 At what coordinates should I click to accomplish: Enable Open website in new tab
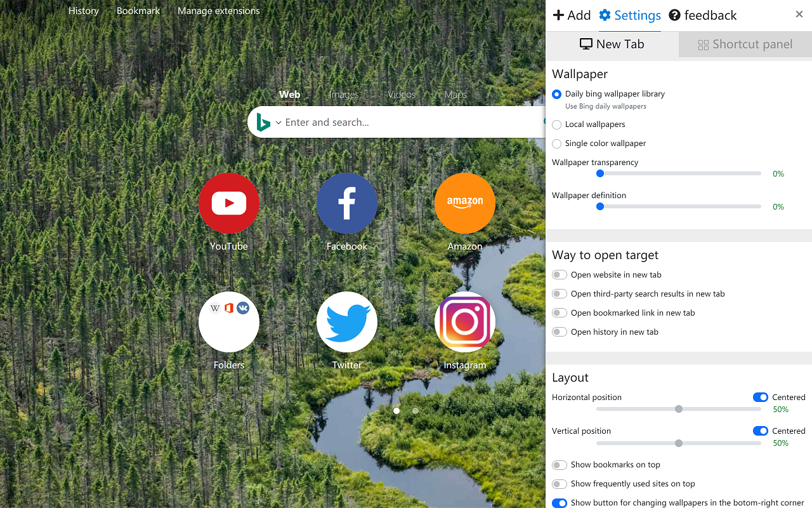tap(559, 274)
